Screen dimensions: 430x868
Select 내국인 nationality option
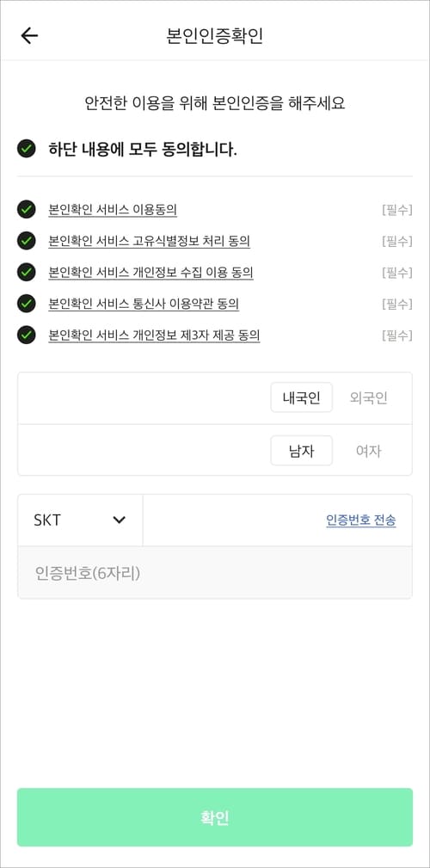tap(302, 397)
